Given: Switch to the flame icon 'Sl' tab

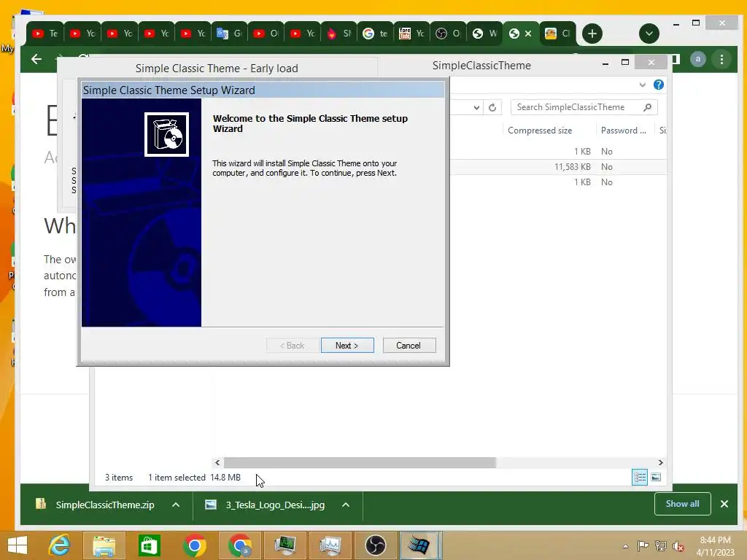Looking at the screenshot, I should click(338, 34).
